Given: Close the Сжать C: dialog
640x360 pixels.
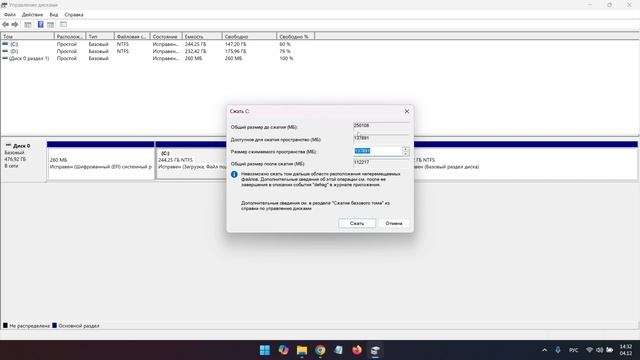Looking at the screenshot, I should coord(407,111).
